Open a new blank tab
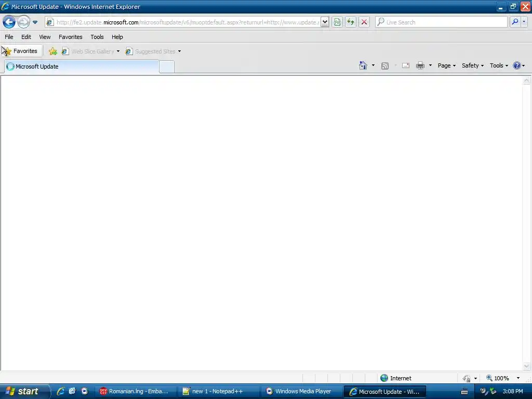532x399 pixels. (x=167, y=66)
